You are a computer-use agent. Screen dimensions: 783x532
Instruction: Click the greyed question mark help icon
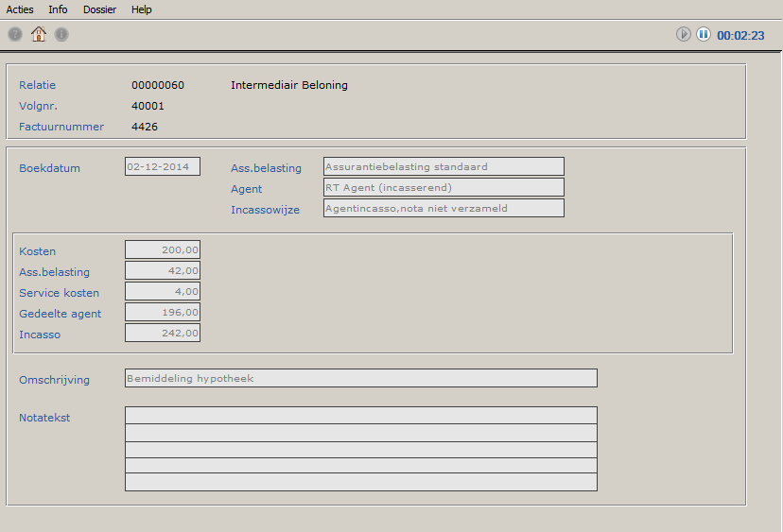point(15,34)
